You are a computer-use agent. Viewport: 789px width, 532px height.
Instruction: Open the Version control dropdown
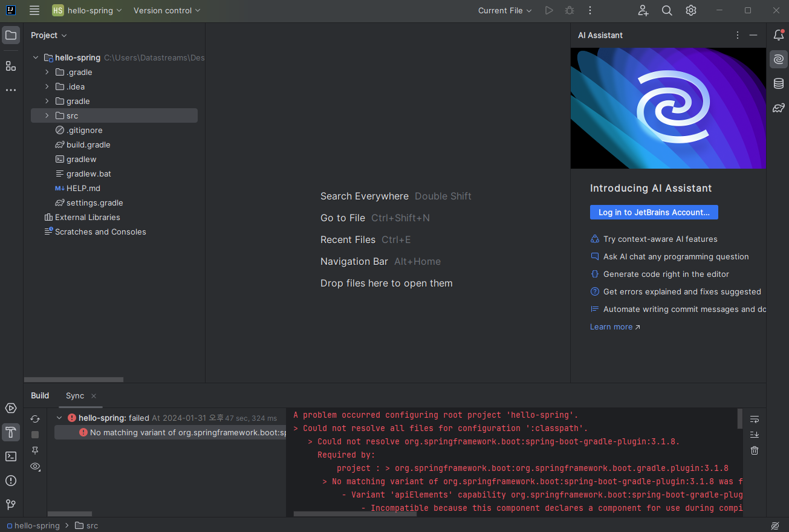point(167,10)
